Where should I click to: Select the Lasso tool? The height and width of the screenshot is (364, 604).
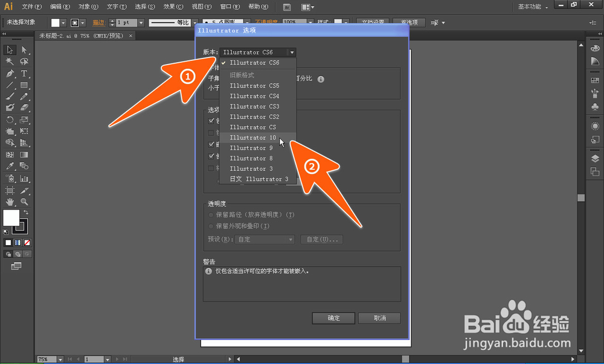[x=24, y=61]
